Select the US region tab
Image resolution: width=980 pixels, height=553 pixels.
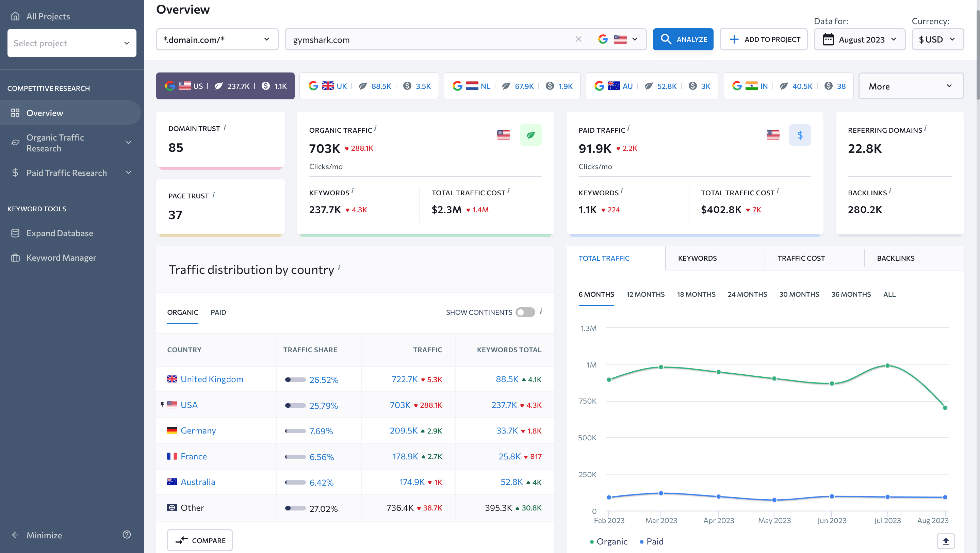pyautogui.click(x=225, y=86)
